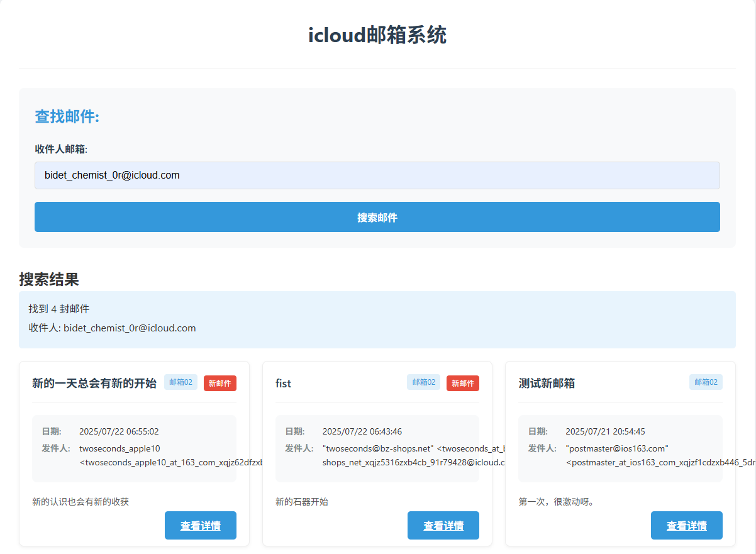Viewport: 756px width, 554px height.
Task: Click the 找到 4 封邮件 result count
Action: point(59,309)
